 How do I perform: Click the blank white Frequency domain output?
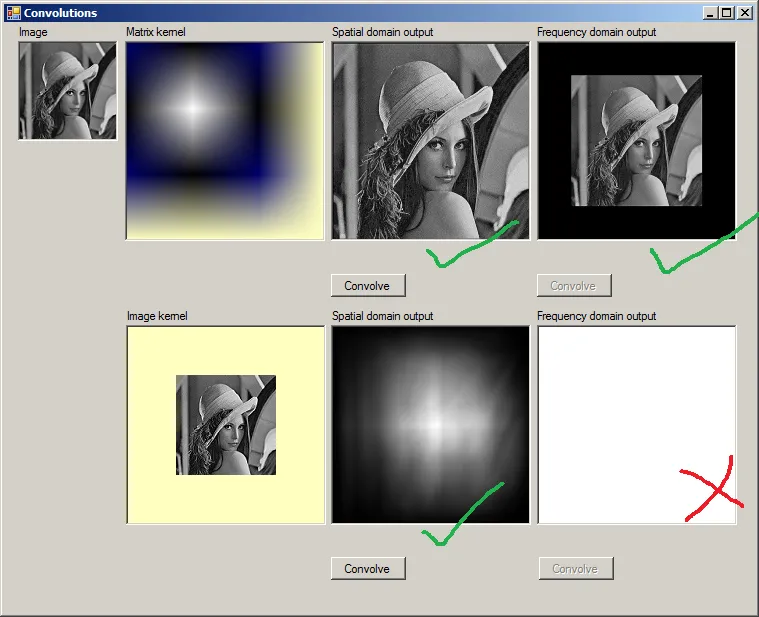pos(637,425)
